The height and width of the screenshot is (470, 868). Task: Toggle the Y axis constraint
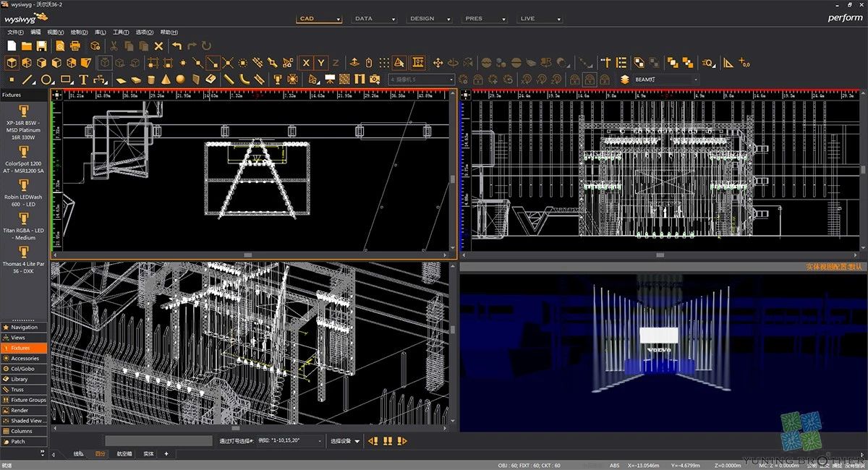click(321, 63)
